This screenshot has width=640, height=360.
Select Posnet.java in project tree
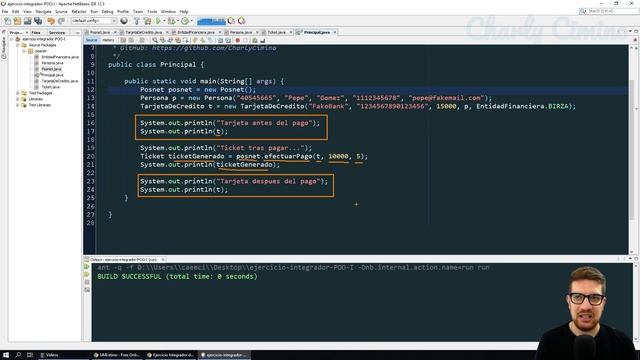pos(51,69)
